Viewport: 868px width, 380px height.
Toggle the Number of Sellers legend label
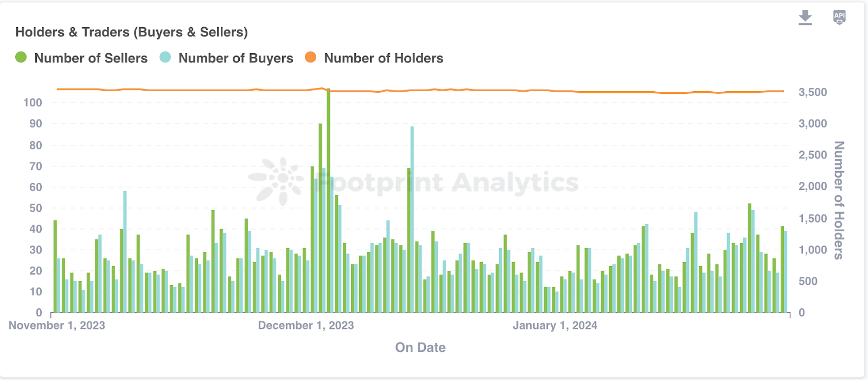[x=91, y=58]
